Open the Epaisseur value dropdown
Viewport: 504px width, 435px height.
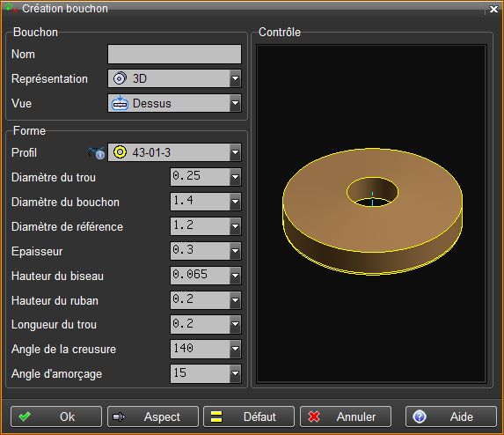click(x=236, y=251)
